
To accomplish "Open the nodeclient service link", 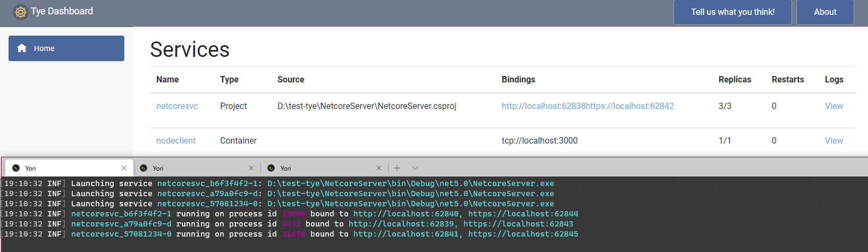I will 176,141.
